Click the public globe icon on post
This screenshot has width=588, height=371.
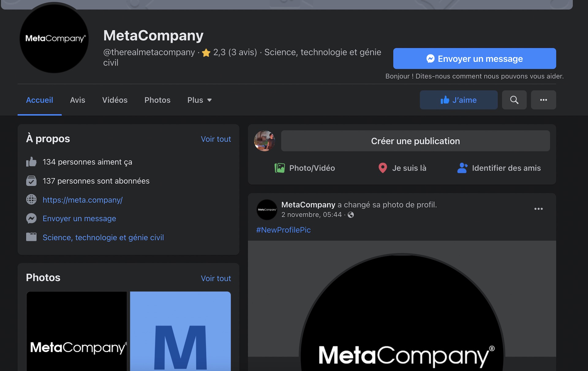[x=351, y=215]
